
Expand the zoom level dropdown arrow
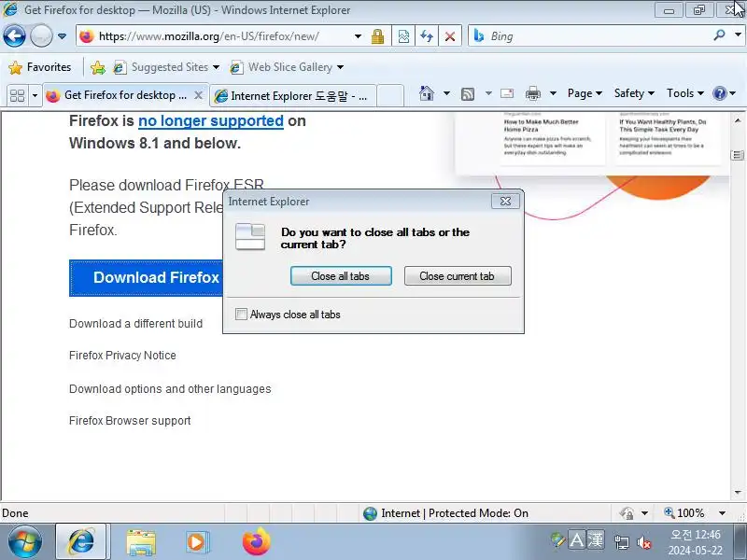point(722,513)
